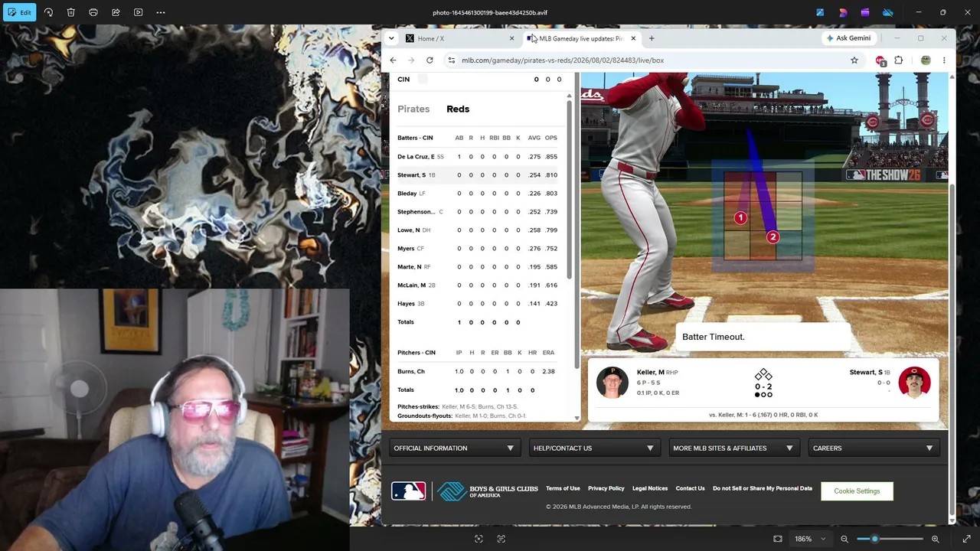This screenshot has width=980, height=551.
Task: Close the Home / X tab
Action: point(511,38)
